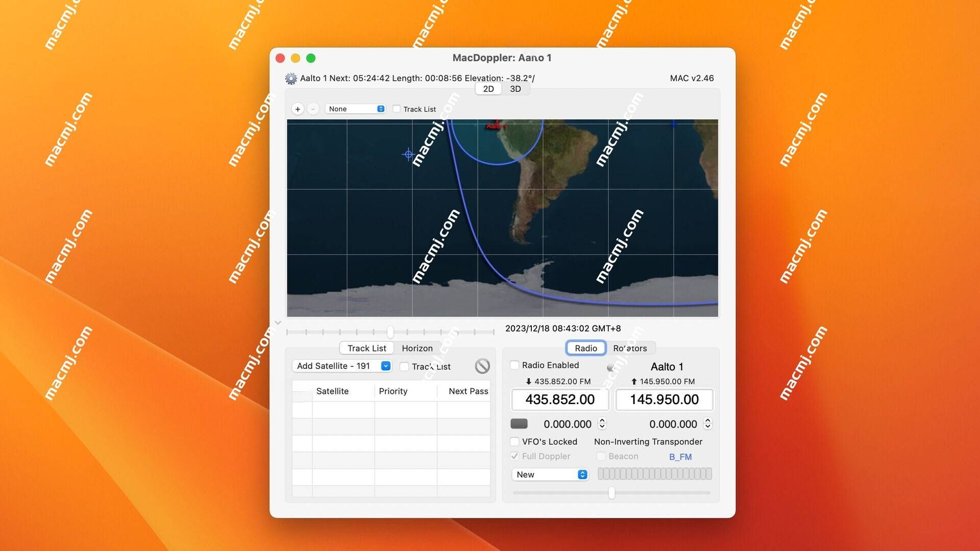Click the segmented signal level meter
The image size is (980, 551).
(x=655, y=474)
